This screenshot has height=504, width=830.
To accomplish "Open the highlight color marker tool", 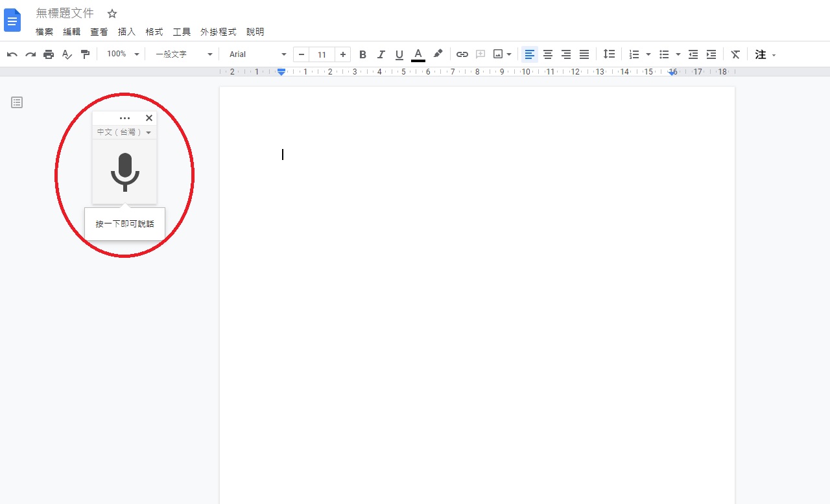I will point(438,54).
